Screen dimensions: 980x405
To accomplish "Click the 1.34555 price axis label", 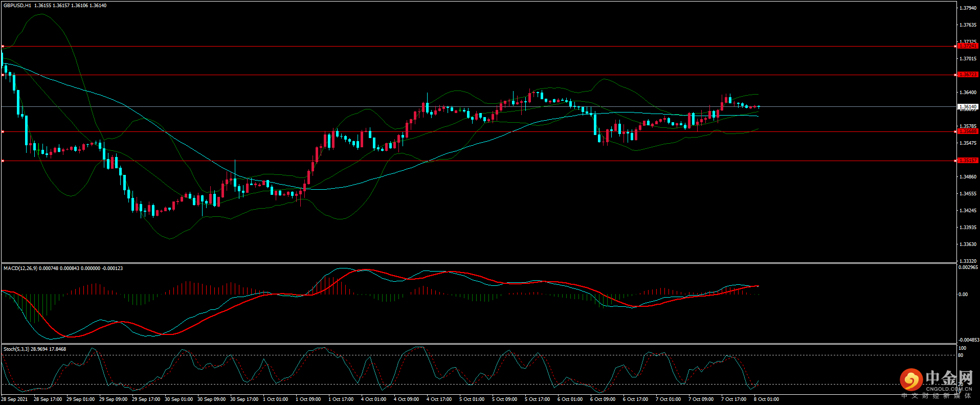I will tap(968, 194).
